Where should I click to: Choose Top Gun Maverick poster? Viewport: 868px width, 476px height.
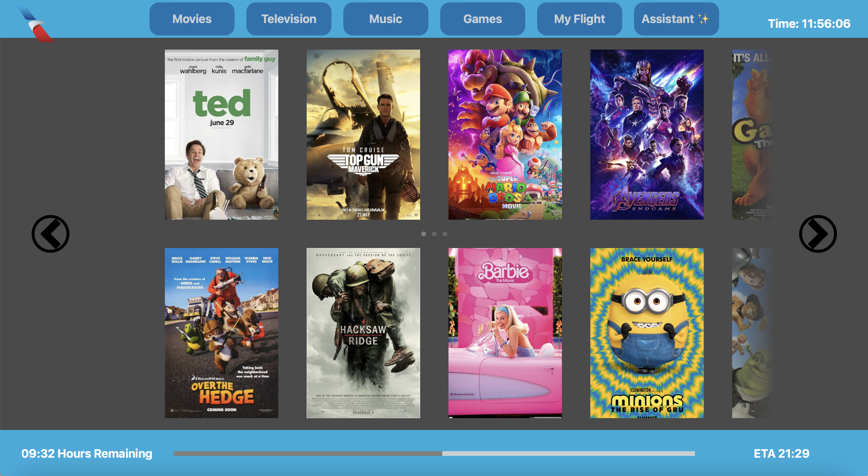(x=363, y=135)
